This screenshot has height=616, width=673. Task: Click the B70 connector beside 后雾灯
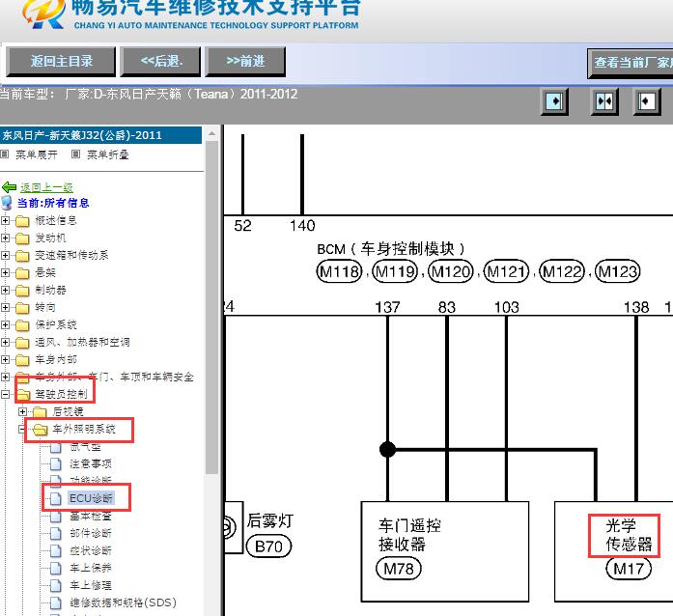268,546
